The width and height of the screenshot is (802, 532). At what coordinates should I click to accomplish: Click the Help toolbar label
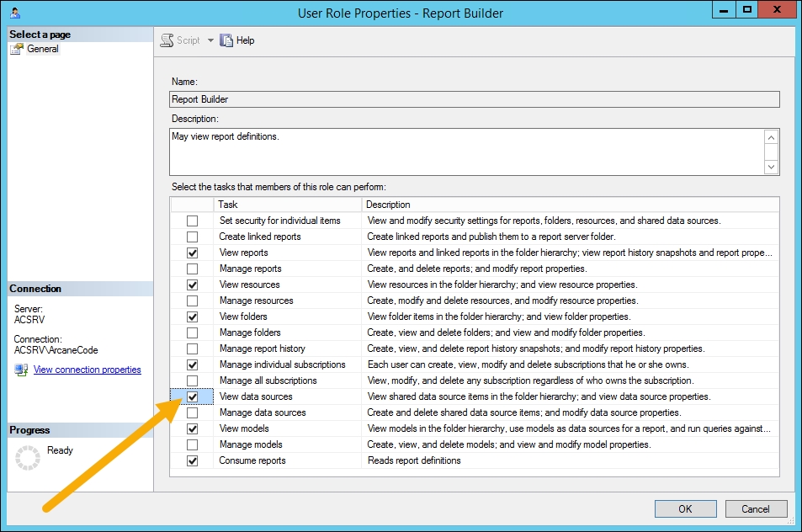(x=245, y=40)
